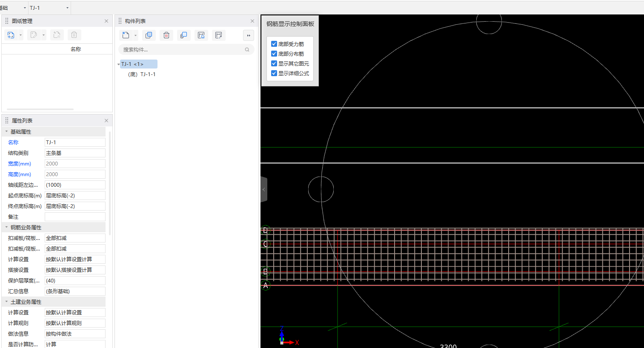Click the 轴线距左边 value (1000)
644x348 pixels.
click(x=75, y=185)
